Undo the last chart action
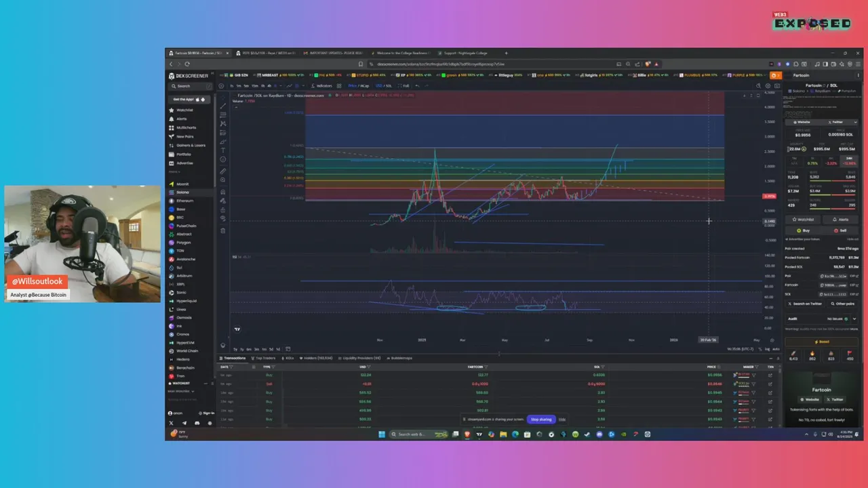Image resolution: width=868 pixels, height=488 pixels. pyautogui.click(x=417, y=86)
